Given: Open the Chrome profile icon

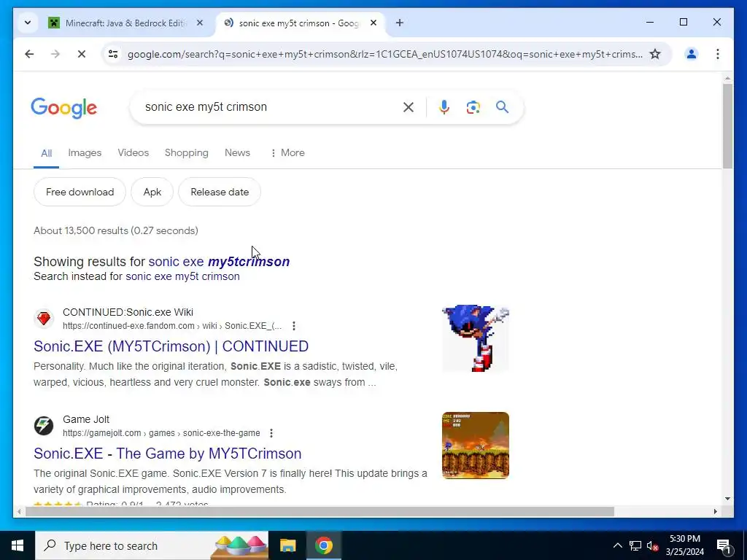Looking at the screenshot, I should [x=692, y=54].
